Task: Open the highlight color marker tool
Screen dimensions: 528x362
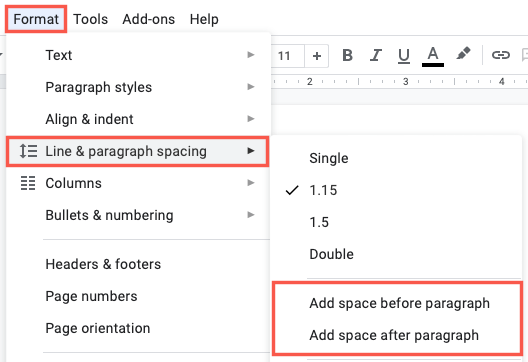Action: [463, 54]
